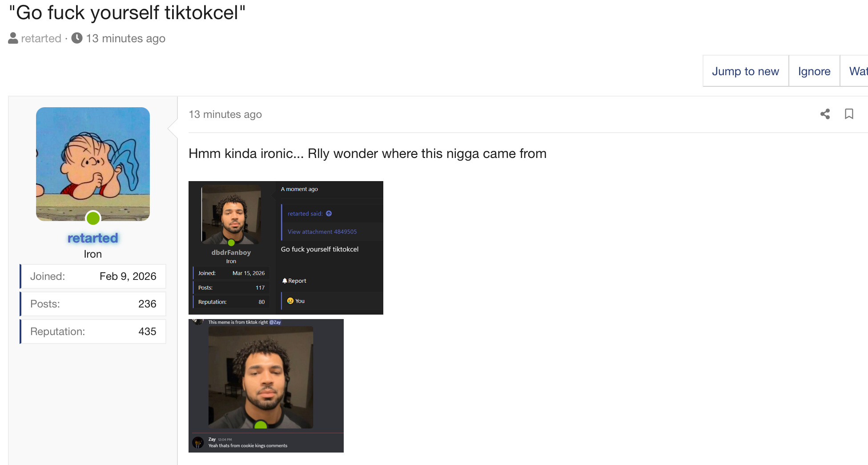This screenshot has height=465, width=868.
Task: Click the thread start time in header
Action: (x=126, y=38)
